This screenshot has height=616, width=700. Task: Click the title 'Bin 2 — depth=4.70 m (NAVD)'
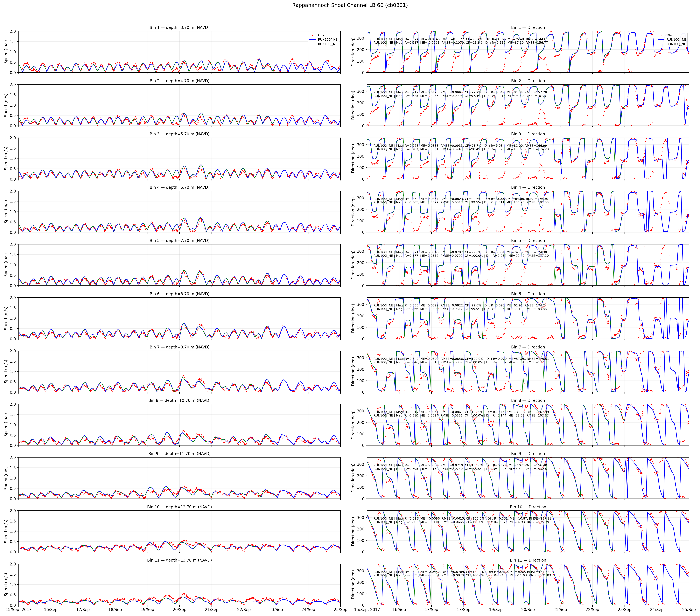point(179,81)
